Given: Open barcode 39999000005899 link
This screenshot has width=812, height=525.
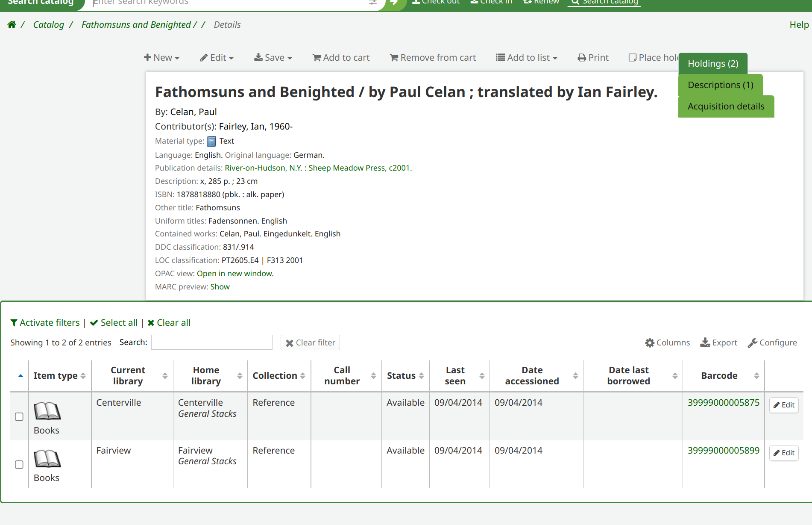Looking at the screenshot, I should (x=723, y=451).
